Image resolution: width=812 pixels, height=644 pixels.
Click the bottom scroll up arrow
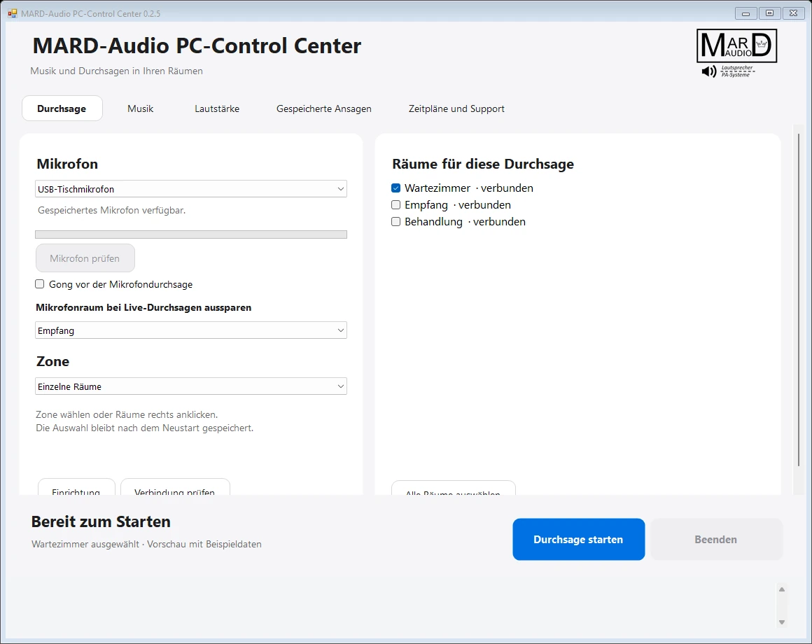tap(782, 589)
